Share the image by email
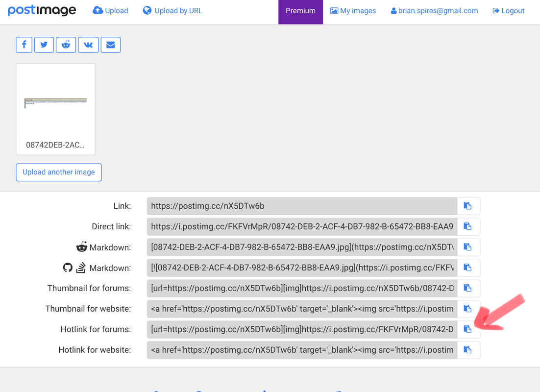 click(x=111, y=45)
